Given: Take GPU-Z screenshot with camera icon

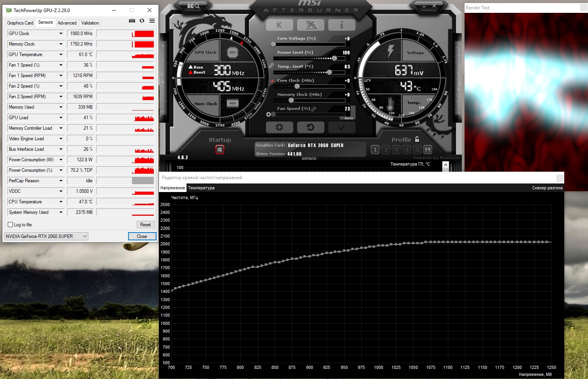Looking at the screenshot, I should (132, 21).
